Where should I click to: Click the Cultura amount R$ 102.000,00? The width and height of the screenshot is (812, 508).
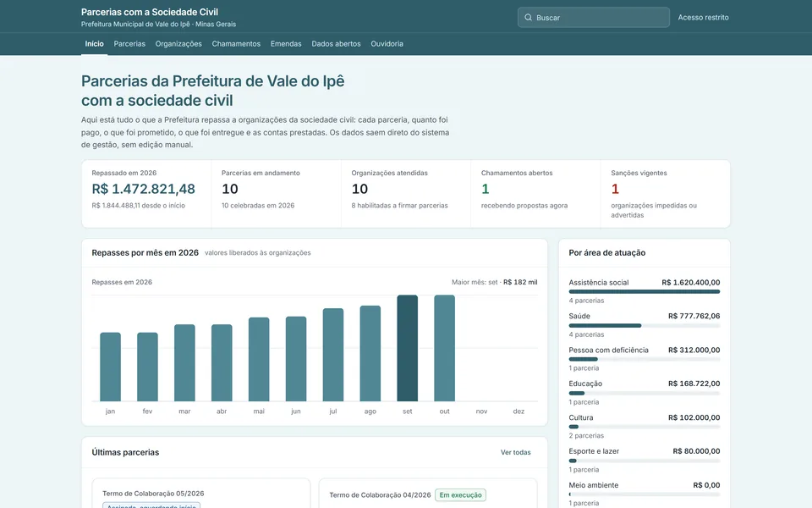tap(694, 417)
